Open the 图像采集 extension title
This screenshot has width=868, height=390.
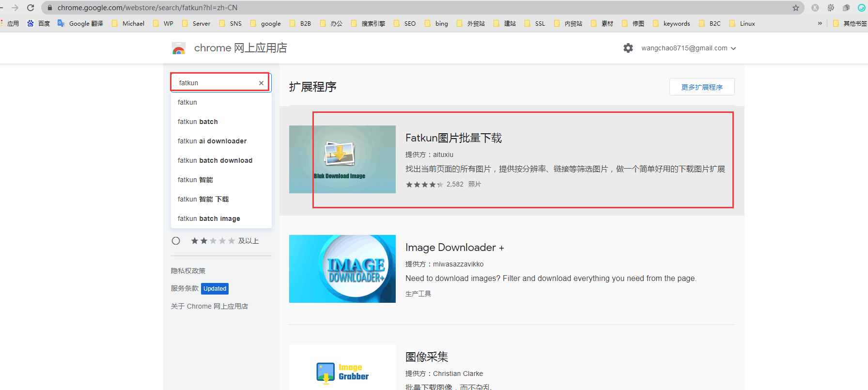tap(427, 357)
